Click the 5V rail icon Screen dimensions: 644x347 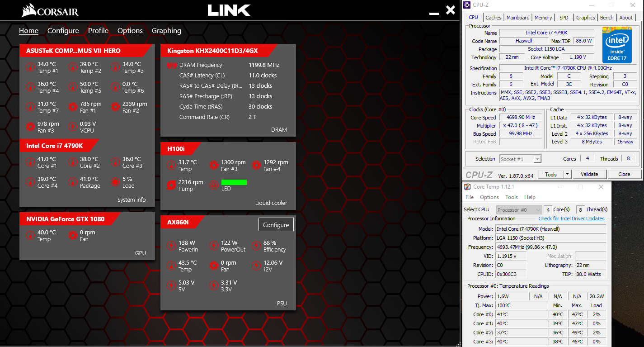(171, 286)
